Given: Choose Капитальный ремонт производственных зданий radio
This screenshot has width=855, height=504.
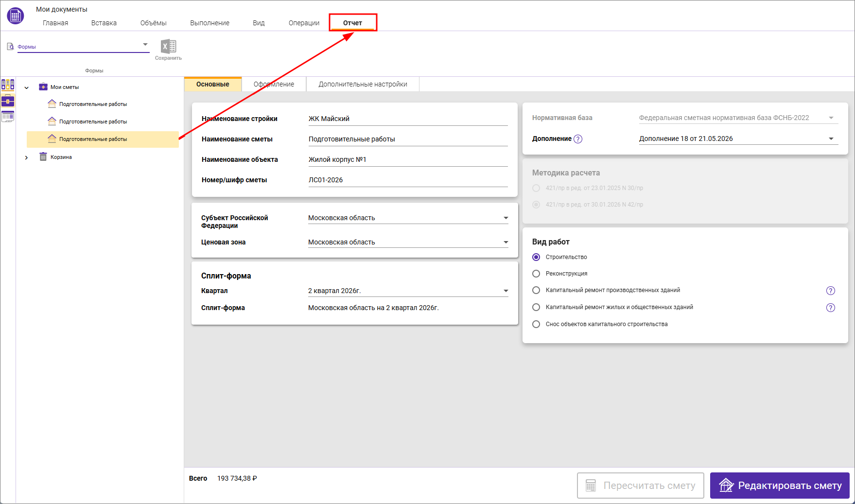Looking at the screenshot, I should [536, 290].
